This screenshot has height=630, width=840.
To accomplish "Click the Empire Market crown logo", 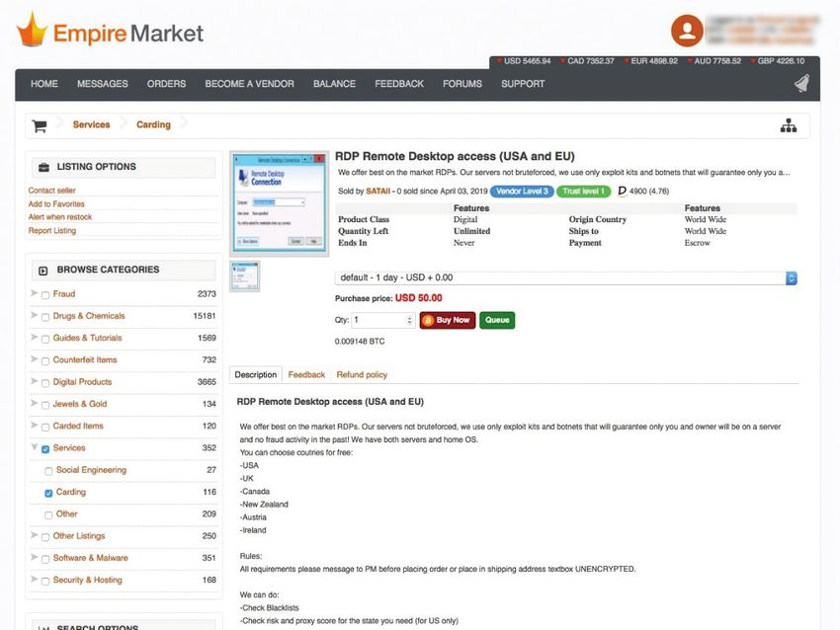I will 32,32.
